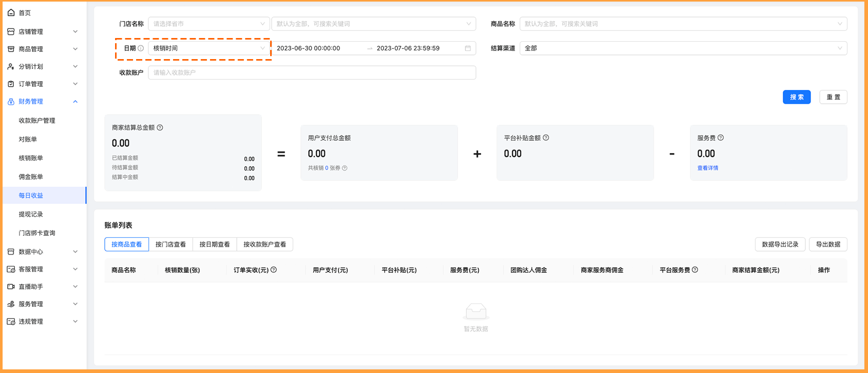Open the 核销时间 date type dropdown
Screen dimensions: 868x373
[x=209, y=48]
